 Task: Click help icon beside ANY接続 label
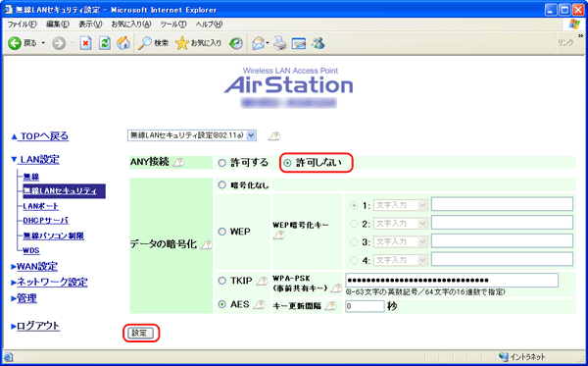click(179, 163)
